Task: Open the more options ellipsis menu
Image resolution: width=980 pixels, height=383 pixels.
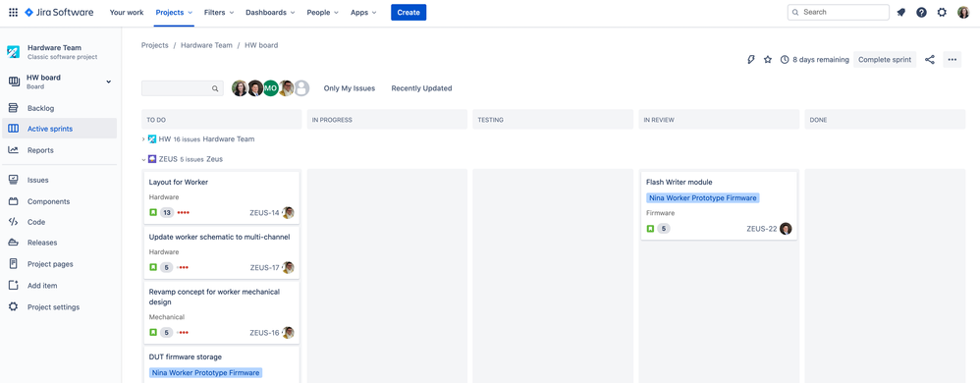Action: coord(952,59)
